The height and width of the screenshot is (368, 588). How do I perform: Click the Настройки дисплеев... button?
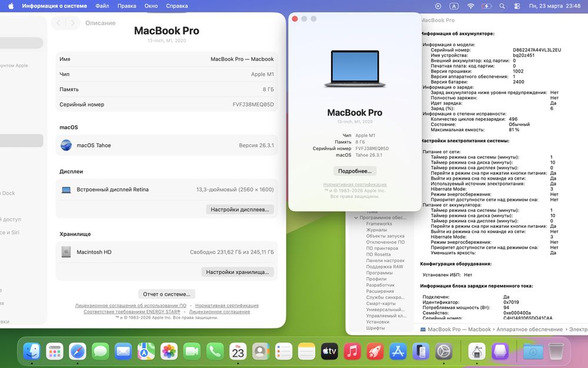click(x=240, y=210)
